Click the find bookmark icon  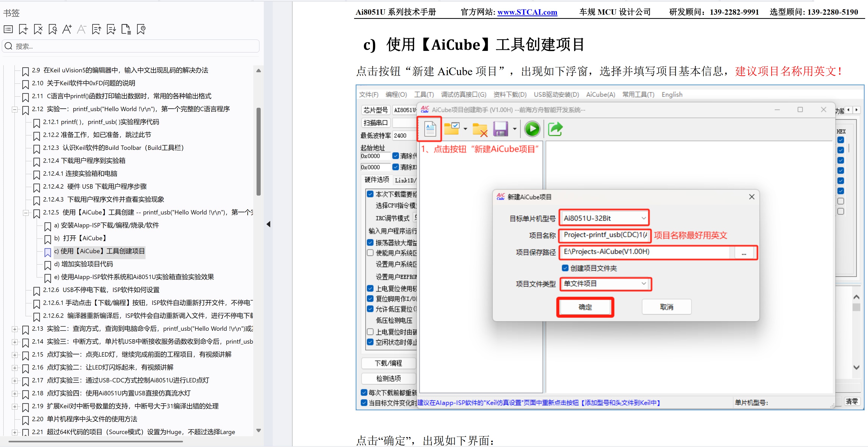point(53,29)
